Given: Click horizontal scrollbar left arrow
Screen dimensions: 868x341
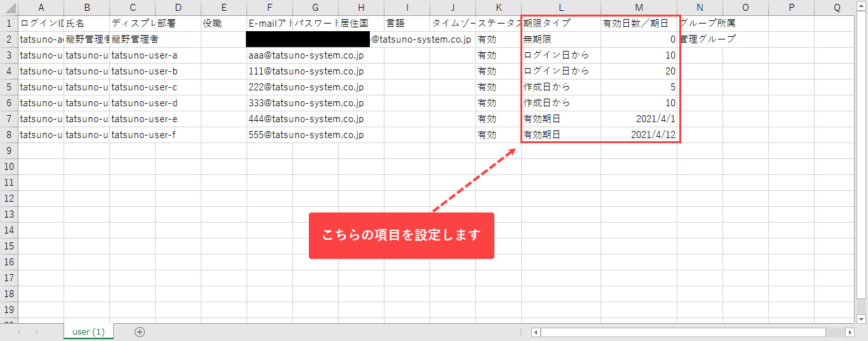Looking at the screenshot, I should 536,332.
